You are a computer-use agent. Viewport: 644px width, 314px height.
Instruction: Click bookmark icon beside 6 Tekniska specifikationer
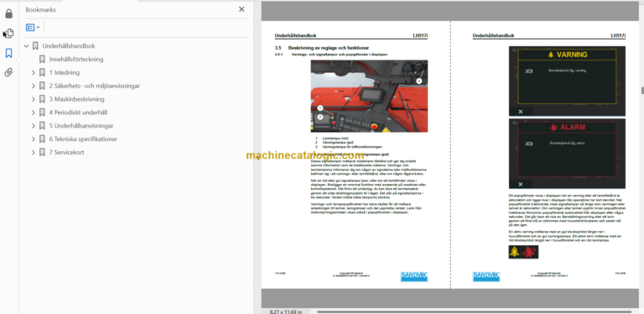click(x=42, y=139)
